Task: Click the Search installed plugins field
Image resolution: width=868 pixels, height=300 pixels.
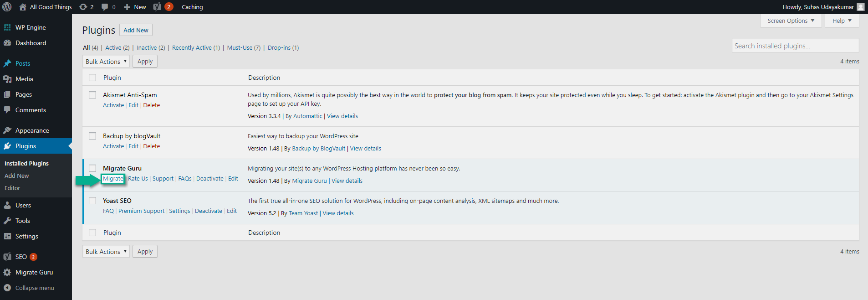Action: [x=795, y=46]
